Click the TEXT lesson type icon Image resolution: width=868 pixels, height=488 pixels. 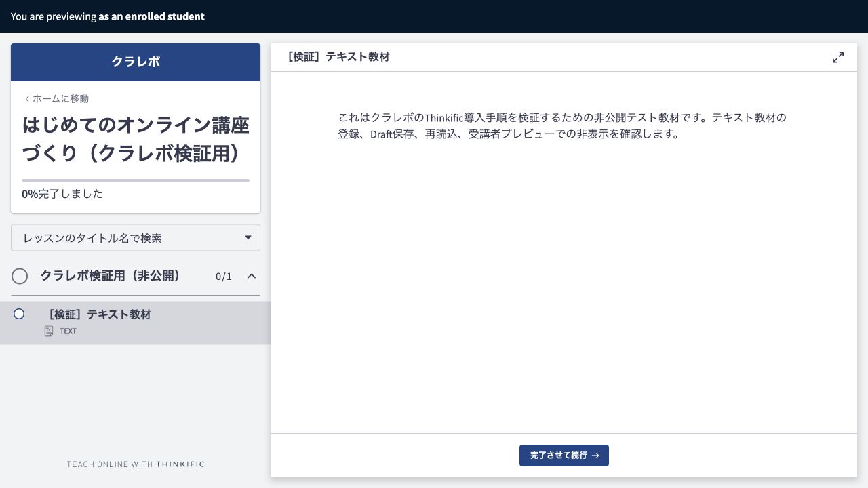49,331
